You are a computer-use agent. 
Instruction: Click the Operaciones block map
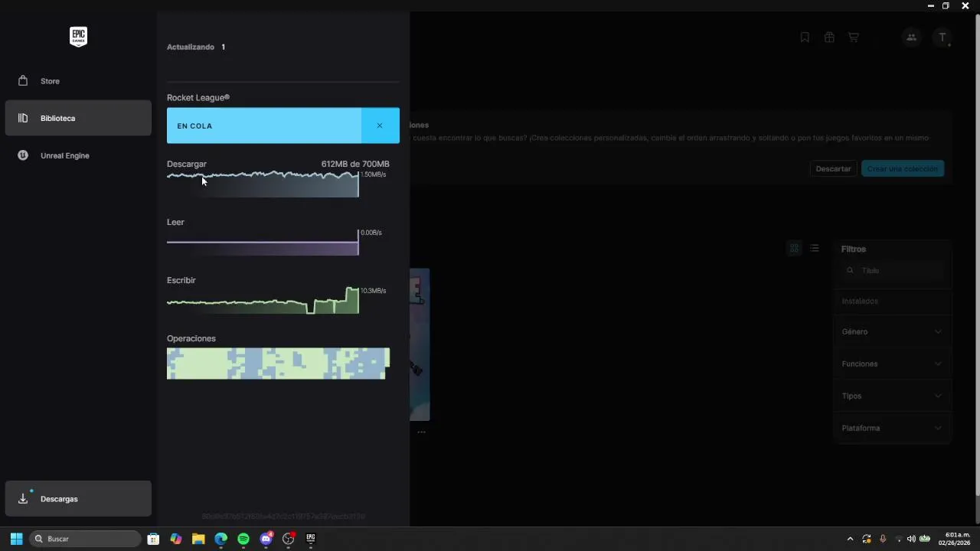[x=278, y=364]
